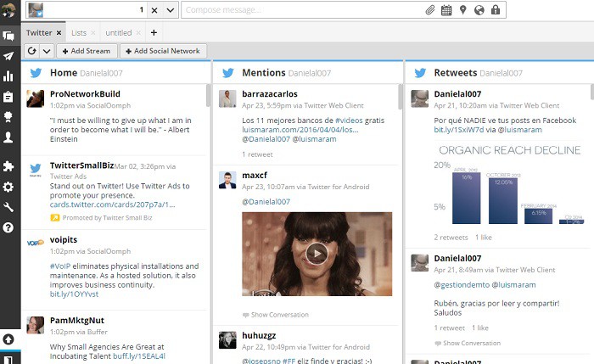This screenshot has height=364, width=594.
Task: Open the Publisher paper plane icon
Action: tap(8, 56)
